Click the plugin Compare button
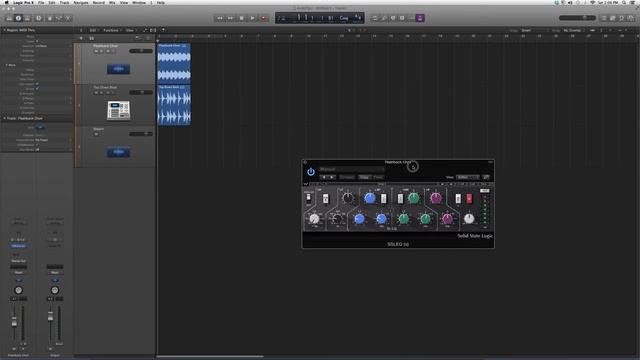 point(347,177)
